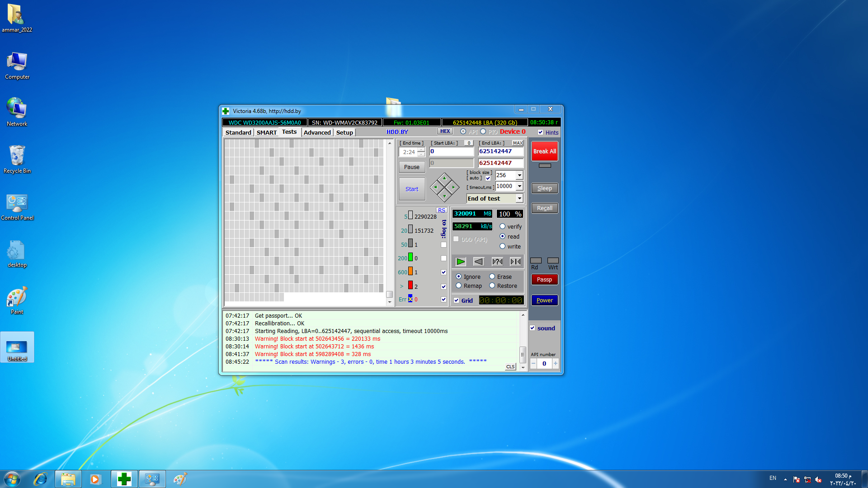Click the Start scan button
Image resolution: width=868 pixels, height=488 pixels.
412,189
